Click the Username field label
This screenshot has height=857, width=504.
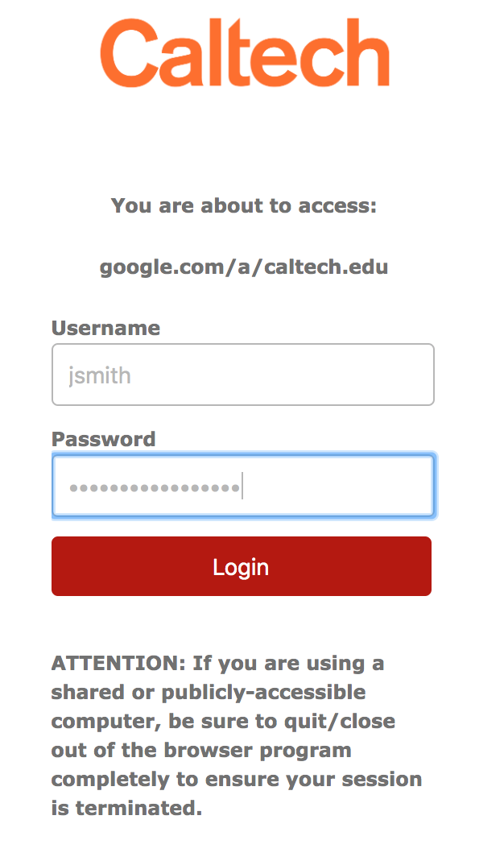[105, 328]
